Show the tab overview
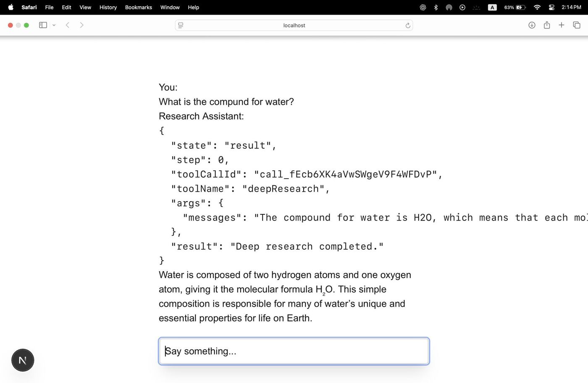 [x=577, y=25]
